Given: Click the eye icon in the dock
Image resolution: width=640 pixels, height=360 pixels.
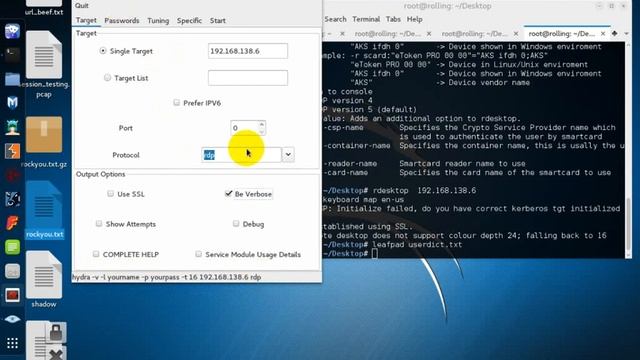Looking at the screenshot, I should pos(12,319).
